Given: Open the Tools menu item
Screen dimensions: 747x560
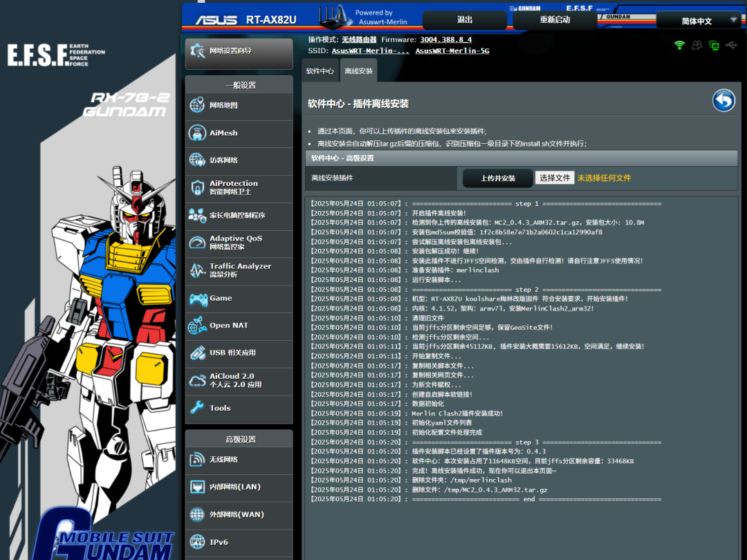Looking at the screenshot, I should point(239,409).
